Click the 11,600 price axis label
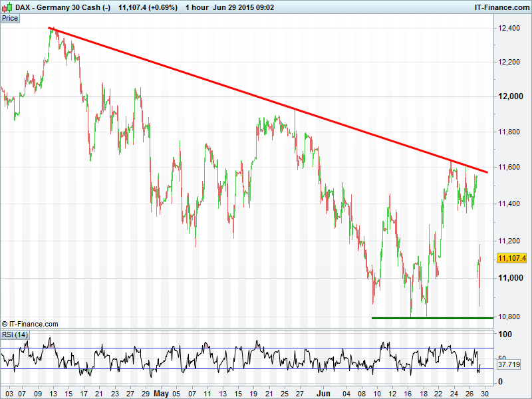Image resolution: width=532 pixels, height=399 pixels. (x=509, y=167)
